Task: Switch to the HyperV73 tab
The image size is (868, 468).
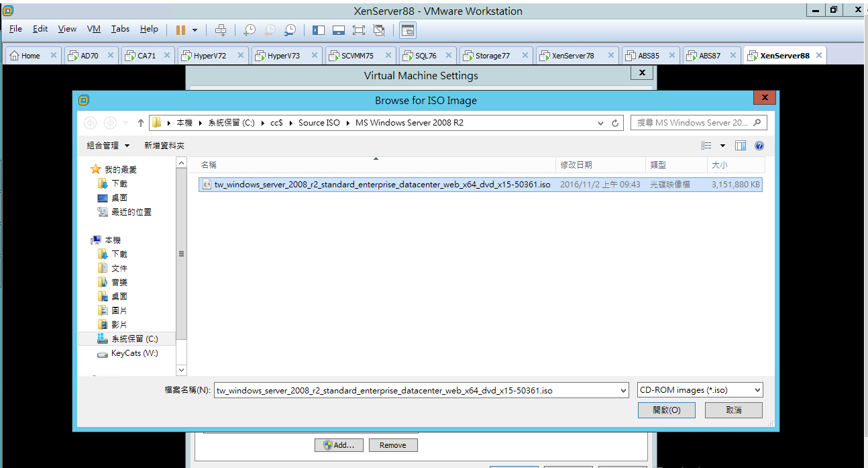Action: pos(283,56)
